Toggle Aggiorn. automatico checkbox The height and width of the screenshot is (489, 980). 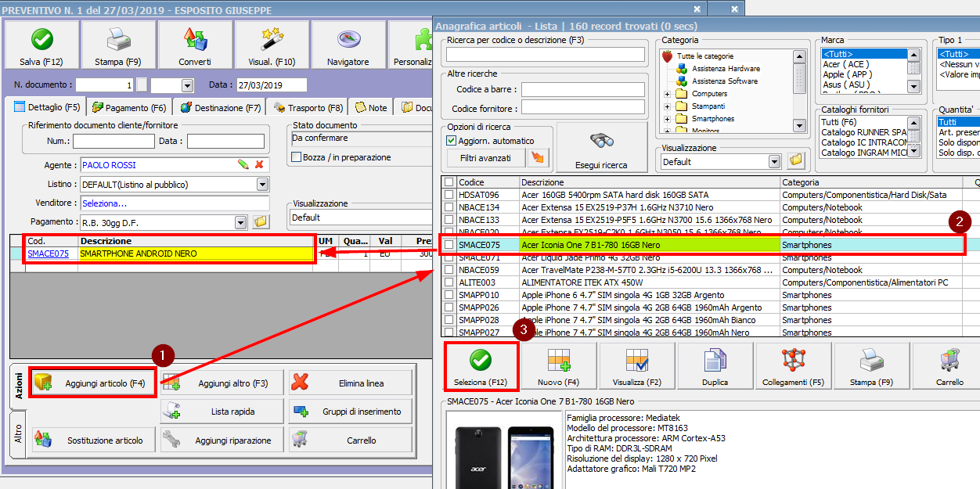coord(451,141)
